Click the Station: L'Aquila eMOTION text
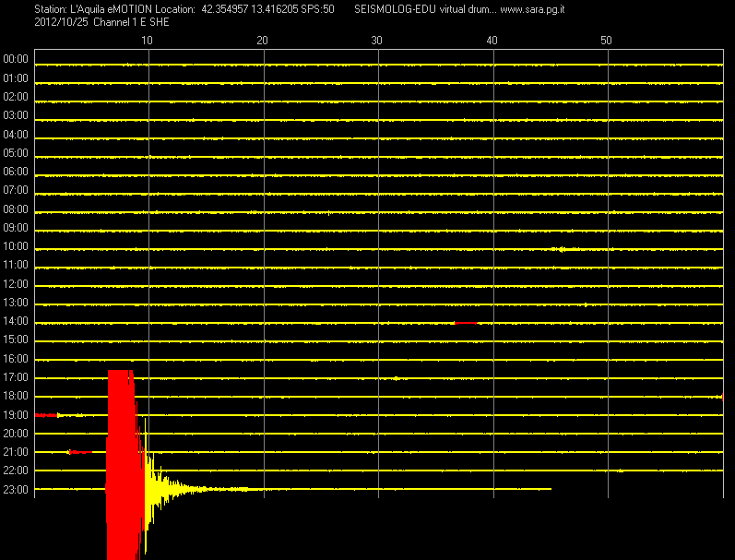 (93, 9)
